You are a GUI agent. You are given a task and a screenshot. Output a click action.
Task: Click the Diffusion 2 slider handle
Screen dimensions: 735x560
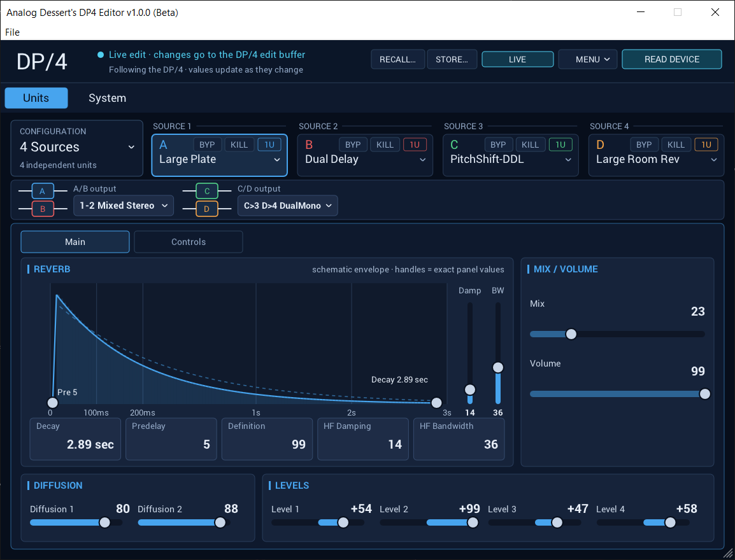tap(220, 522)
